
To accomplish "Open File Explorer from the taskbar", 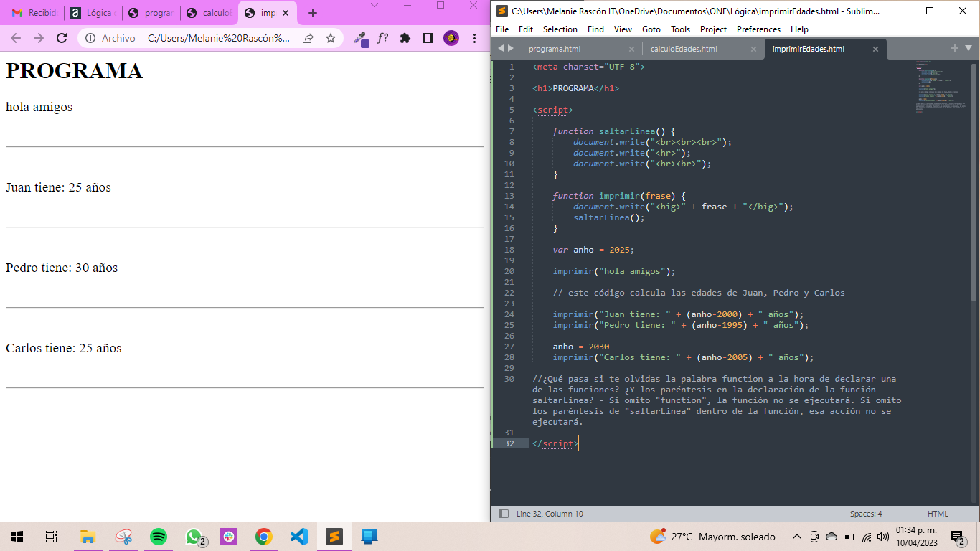I will click(88, 537).
